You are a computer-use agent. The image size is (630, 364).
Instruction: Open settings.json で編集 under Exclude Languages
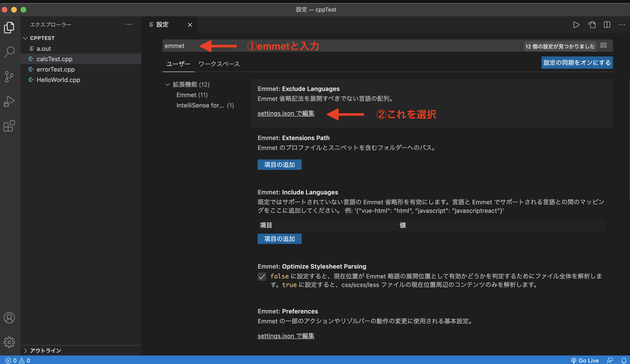pos(286,113)
